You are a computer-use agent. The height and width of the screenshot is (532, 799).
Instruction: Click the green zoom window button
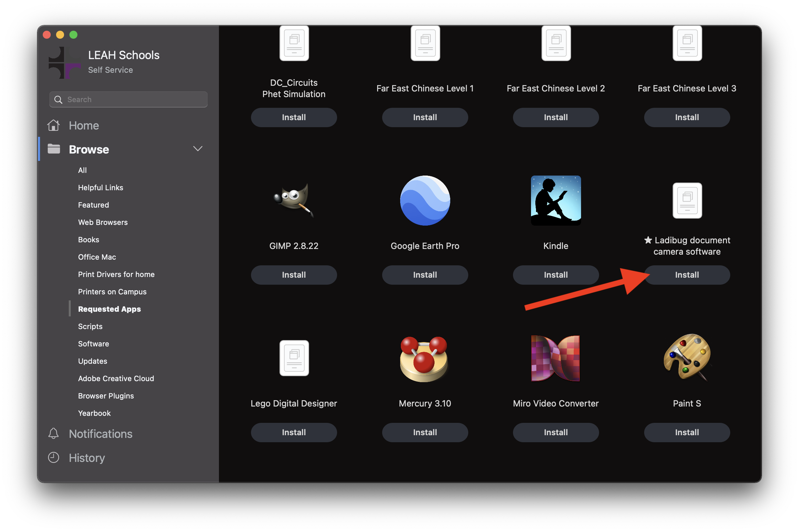click(x=73, y=35)
